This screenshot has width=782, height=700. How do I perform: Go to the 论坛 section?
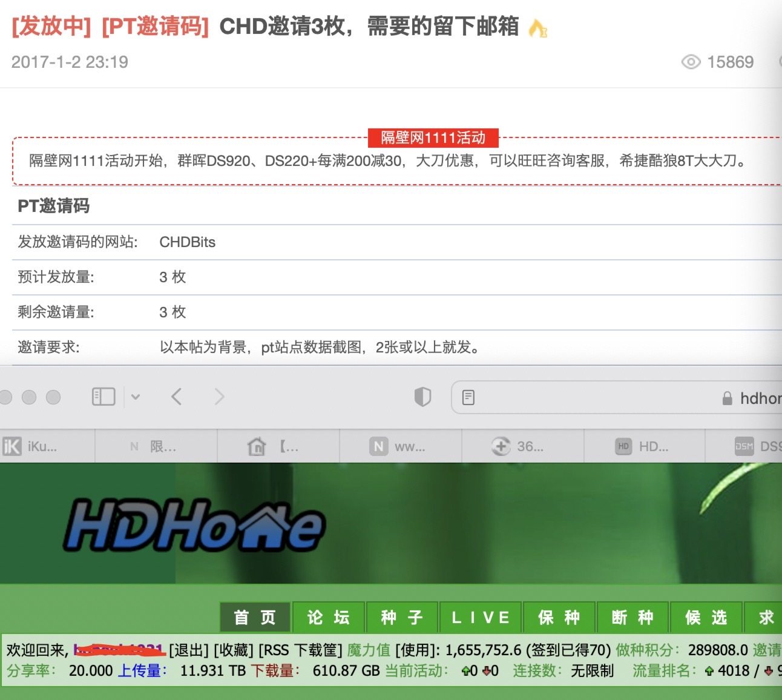tap(329, 617)
